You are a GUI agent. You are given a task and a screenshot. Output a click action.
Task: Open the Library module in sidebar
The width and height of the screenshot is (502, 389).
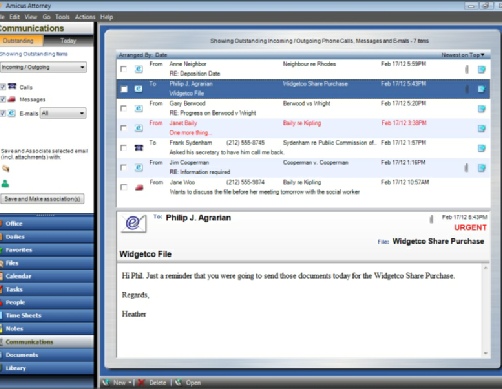click(47, 368)
